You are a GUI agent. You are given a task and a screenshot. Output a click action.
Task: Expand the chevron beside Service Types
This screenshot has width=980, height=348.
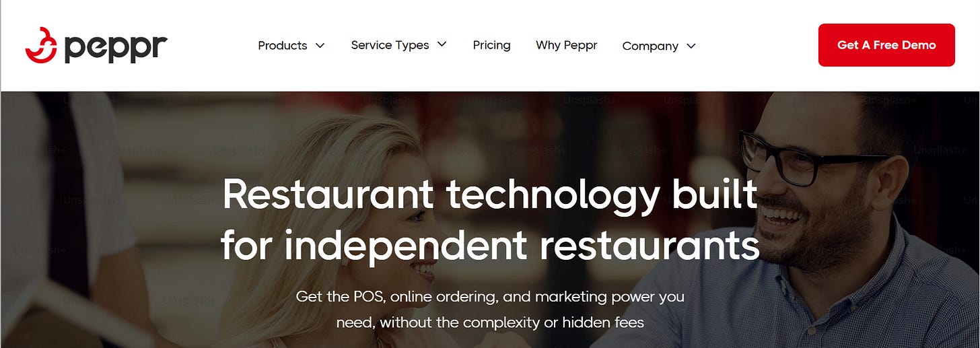442,44
